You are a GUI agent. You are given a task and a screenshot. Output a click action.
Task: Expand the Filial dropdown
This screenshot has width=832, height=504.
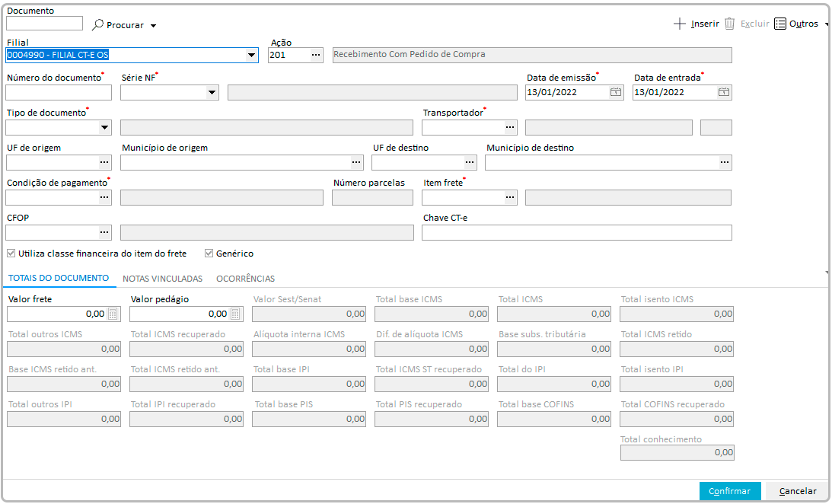(251, 55)
